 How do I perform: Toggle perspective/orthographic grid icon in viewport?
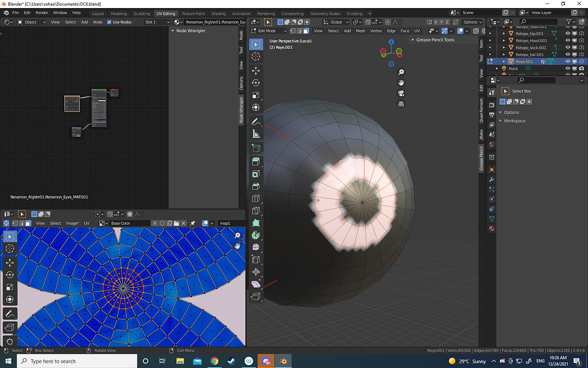(401, 104)
